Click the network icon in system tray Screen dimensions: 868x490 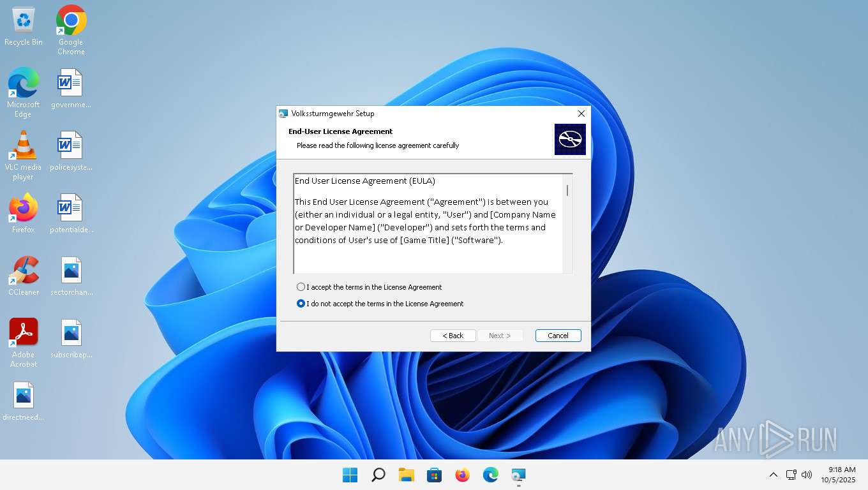click(x=791, y=475)
